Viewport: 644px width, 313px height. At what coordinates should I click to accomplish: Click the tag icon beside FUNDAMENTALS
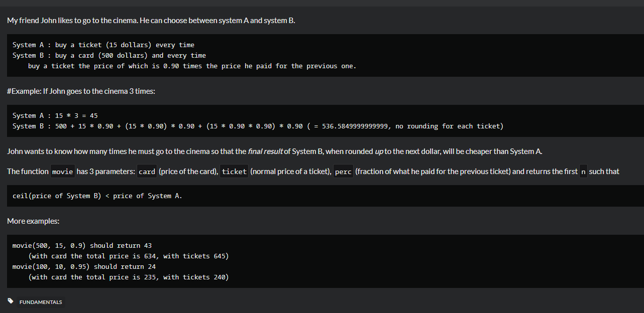[x=11, y=301]
